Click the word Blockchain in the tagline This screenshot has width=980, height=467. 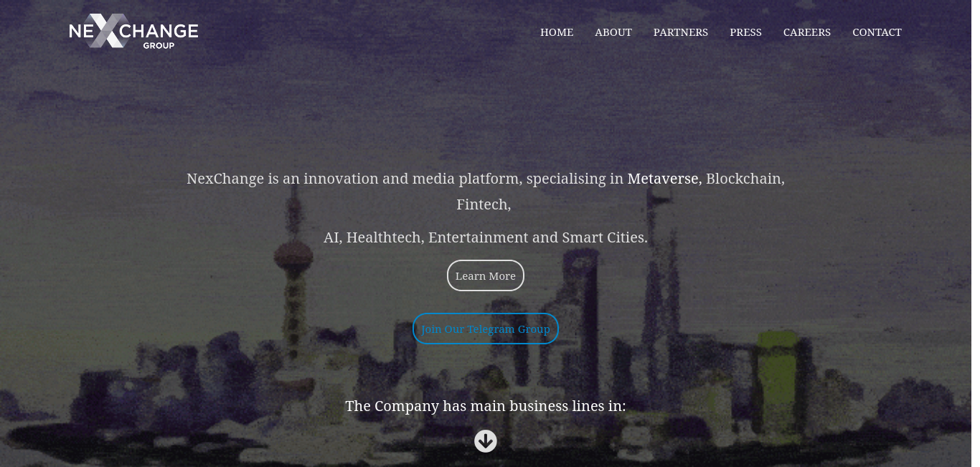[x=745, y=179]
